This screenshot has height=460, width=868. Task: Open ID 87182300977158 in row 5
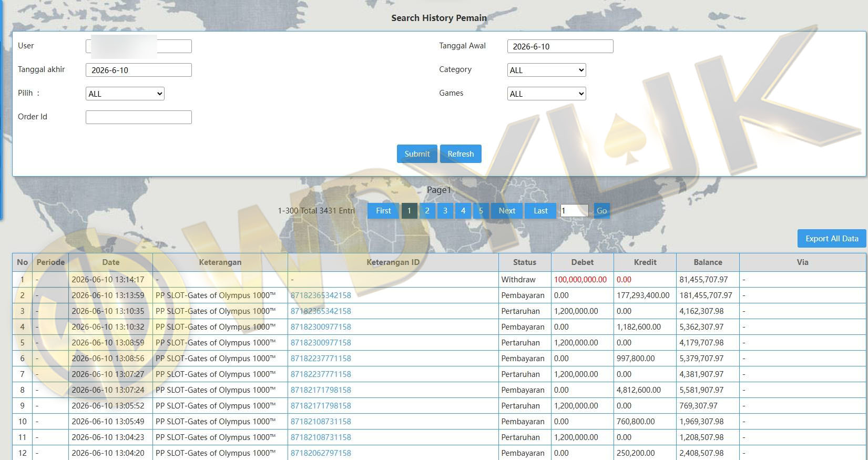pyautogui.click(x=321, y=343)
